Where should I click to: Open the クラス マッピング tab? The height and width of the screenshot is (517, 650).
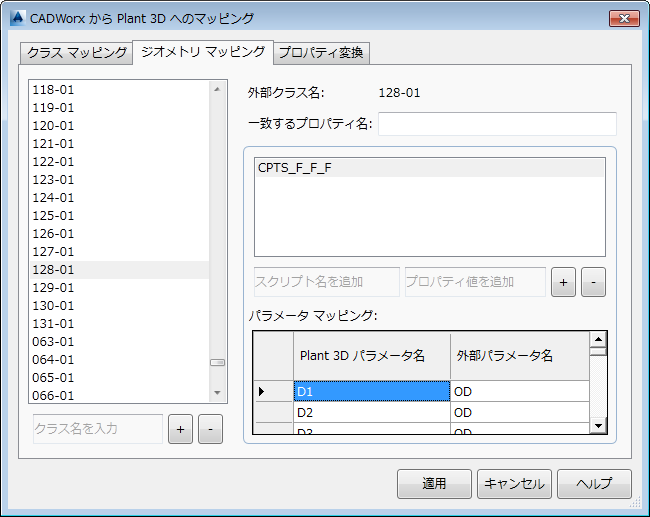(x=76, y=53)
